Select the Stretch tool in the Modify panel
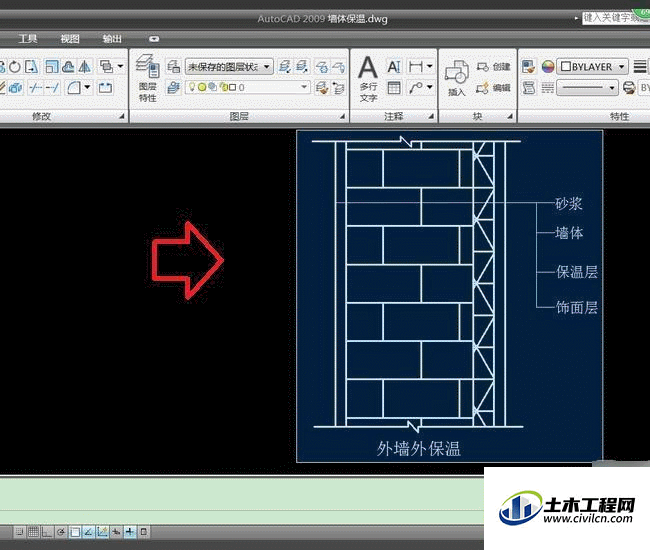 coord(32,67)
